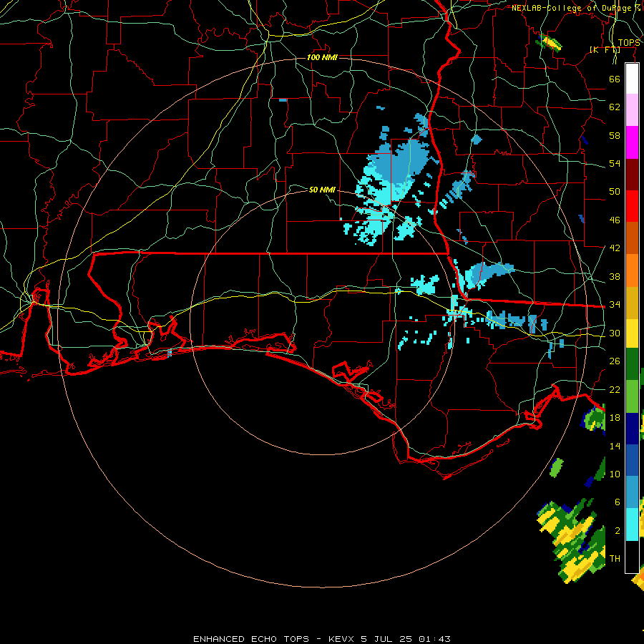Click the white band of the tops scale
This screenshot has height=644, width=644.
click(x=632, y=79)
